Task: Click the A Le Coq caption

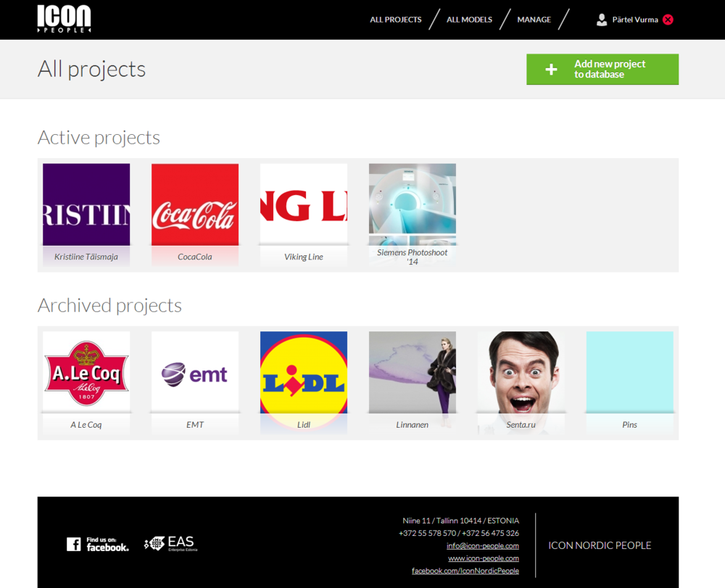Action: click(86, 425)
